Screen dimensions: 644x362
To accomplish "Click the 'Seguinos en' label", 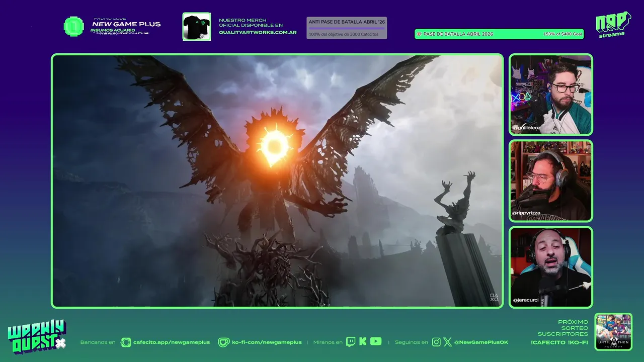I will 411,342.
